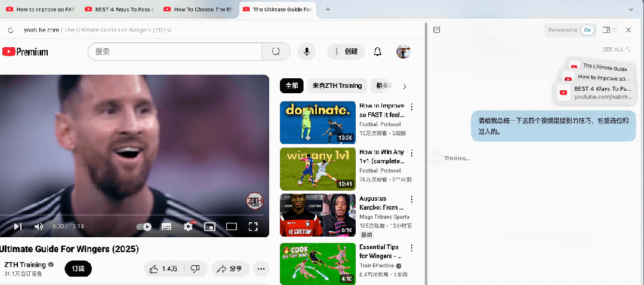Open video settings gear
Screen dimensions: 644x285
188,226
